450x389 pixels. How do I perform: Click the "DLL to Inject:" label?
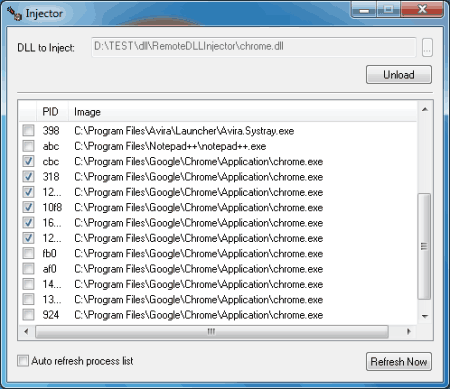pyautogui.click(x=46, y=48)
